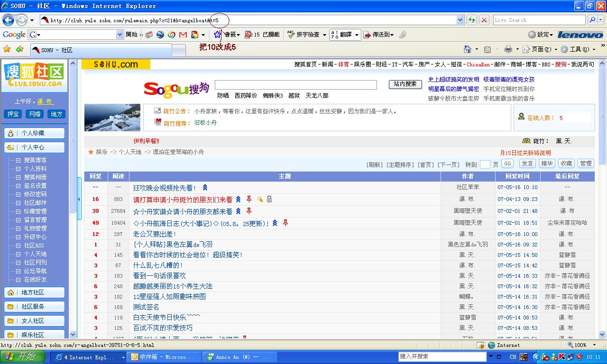Click the yellow Add Favorites star icon
This screenshot has height=364, width=607.
(x=8, y=49)
